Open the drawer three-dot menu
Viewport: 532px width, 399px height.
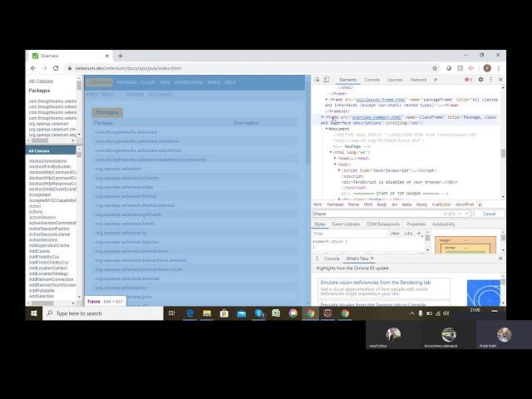click(317, 259)
